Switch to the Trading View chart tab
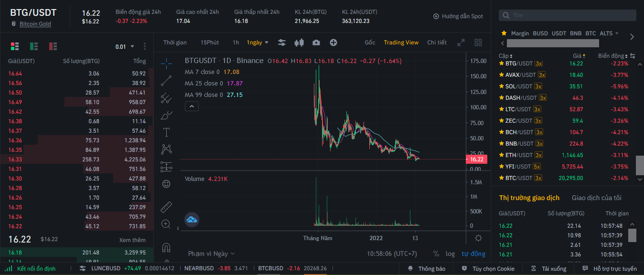 401,42
